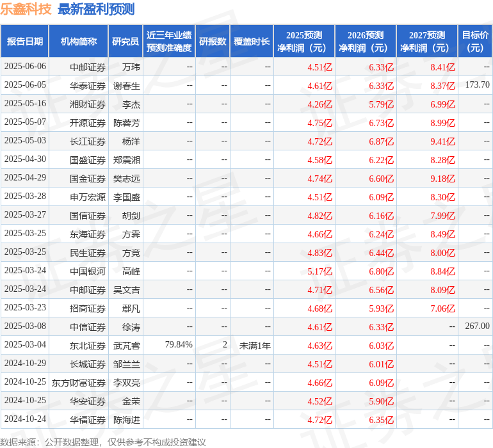This screenshot has width=493, height=448.
Task: Select target price 173.70
Action: pyautogui.click(x=477, y=84)
